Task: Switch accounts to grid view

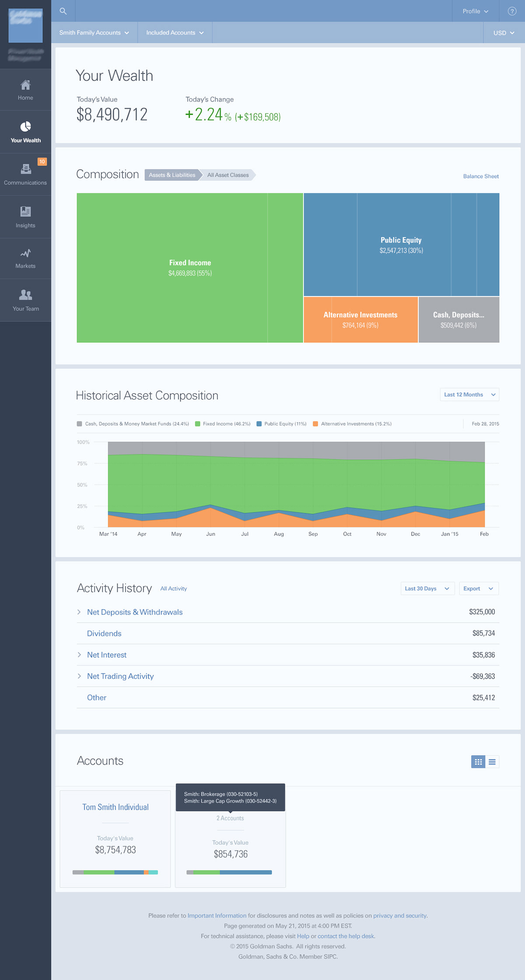Action: (478, 762)
